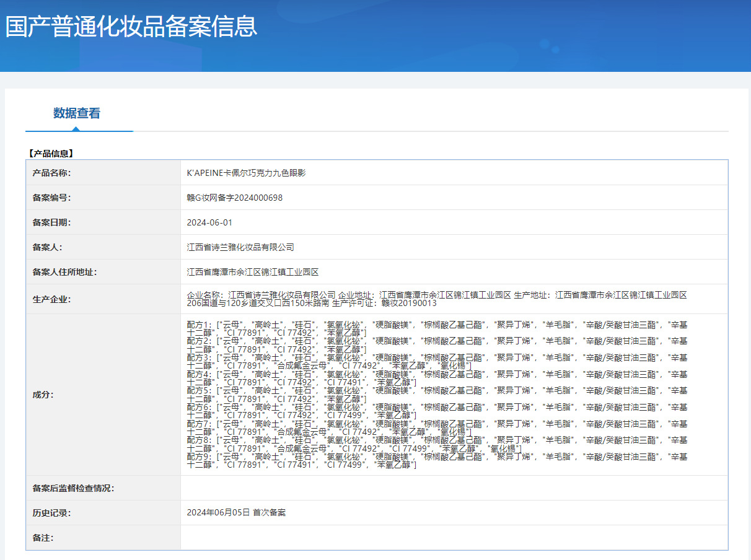Viewport: 751px width, 560px height.
Task: Click the 配方9 ingredient line
Action: tap(436, 461)
